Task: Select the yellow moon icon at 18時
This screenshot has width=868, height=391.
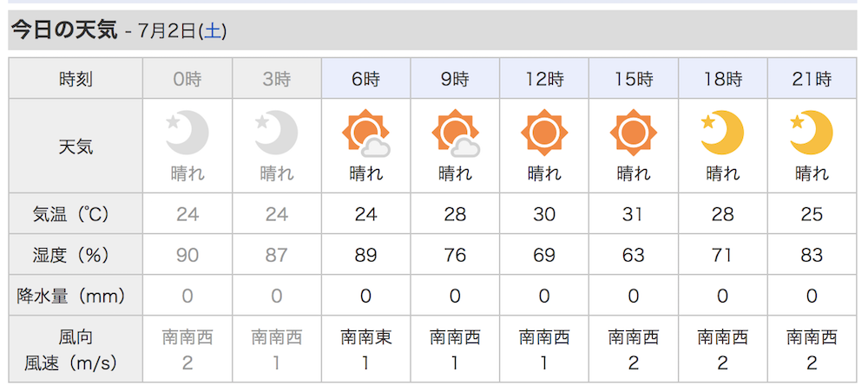Action: (x=722, y=133)
